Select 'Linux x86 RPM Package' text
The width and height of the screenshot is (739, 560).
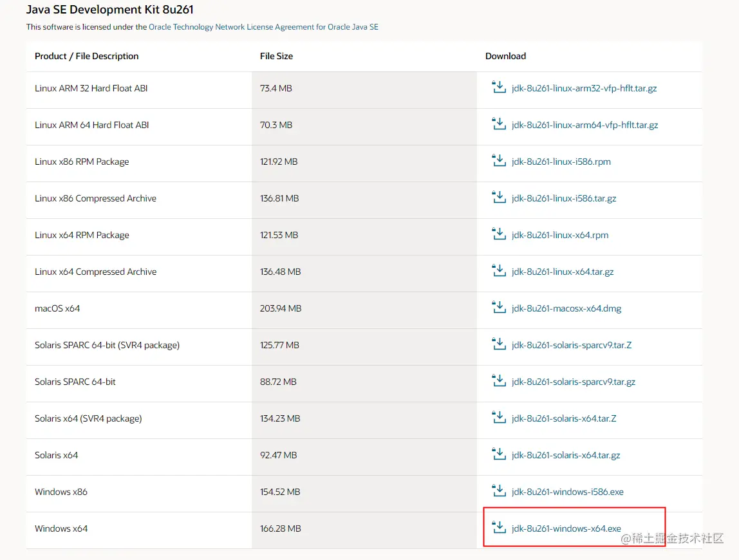(82, 162)
